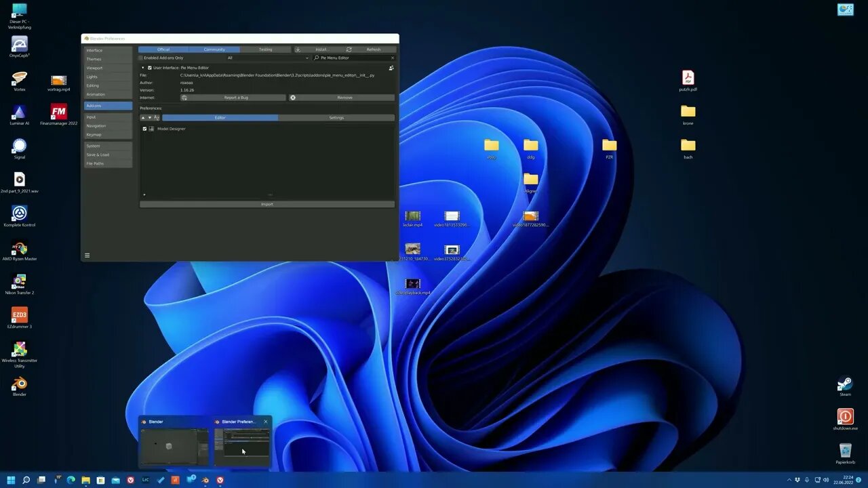Click the Install add-on button

(x=319, y=49)
